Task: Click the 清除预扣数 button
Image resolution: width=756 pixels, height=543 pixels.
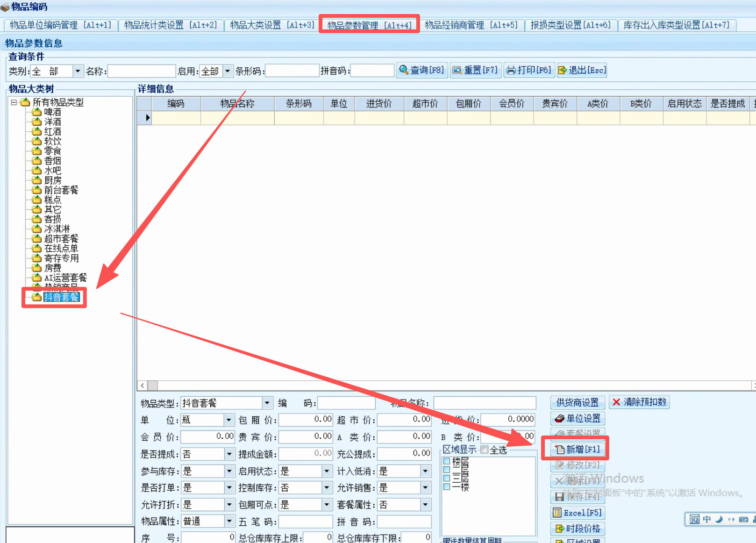Action: (639, 402)
